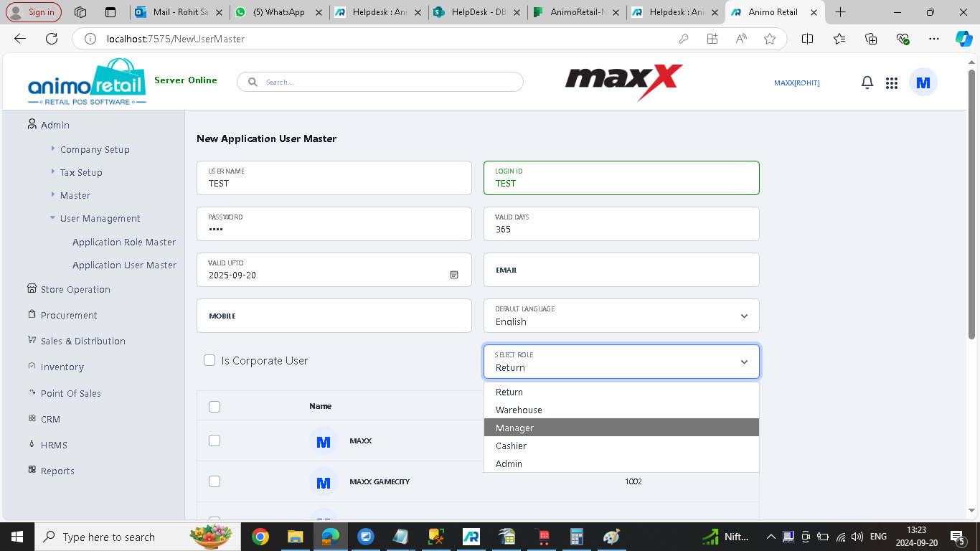Open Application Role Master page
980x551 pixels.
tap(124, 242)
